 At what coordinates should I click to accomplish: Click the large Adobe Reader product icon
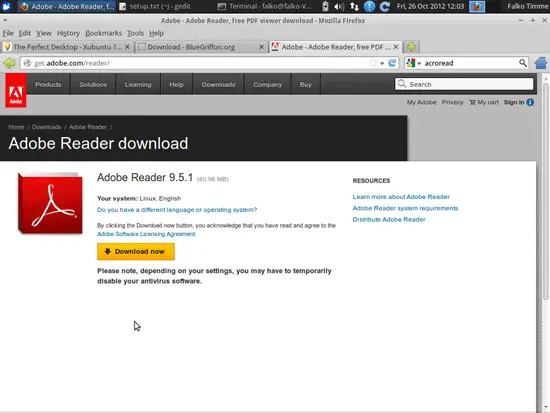click(50, 203)
